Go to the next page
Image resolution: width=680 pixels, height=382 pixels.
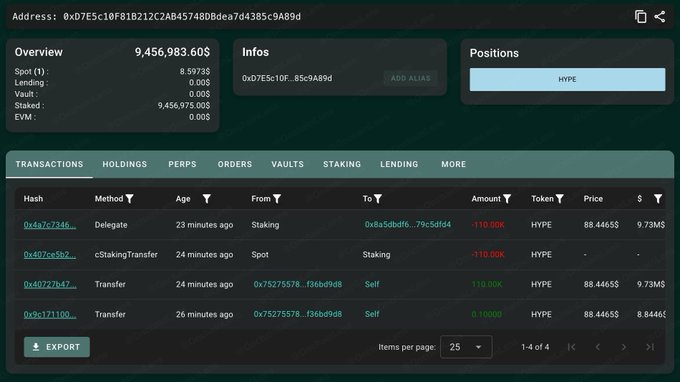tap(624, 347)
